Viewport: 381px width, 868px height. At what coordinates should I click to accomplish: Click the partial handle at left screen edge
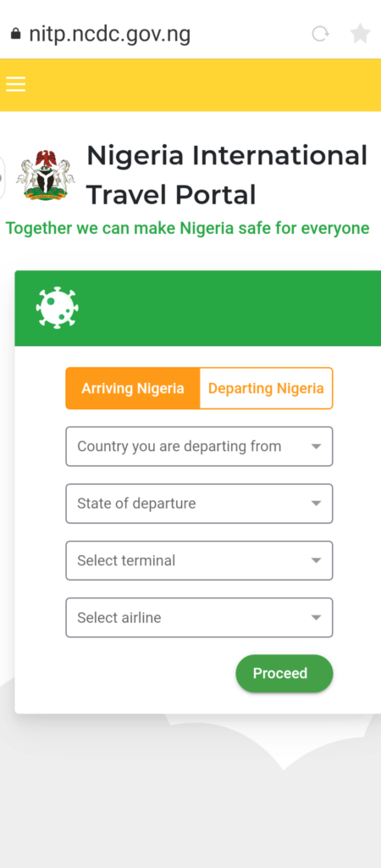point(3,178)
